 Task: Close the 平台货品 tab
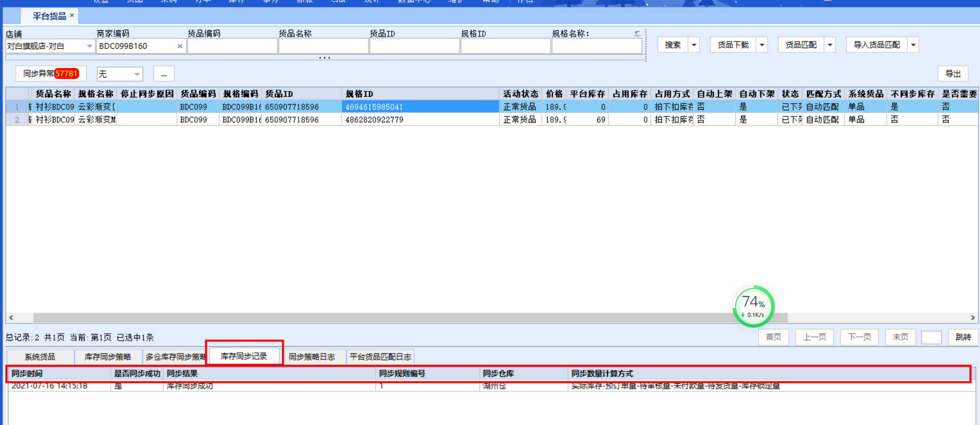tap(72, 15)
